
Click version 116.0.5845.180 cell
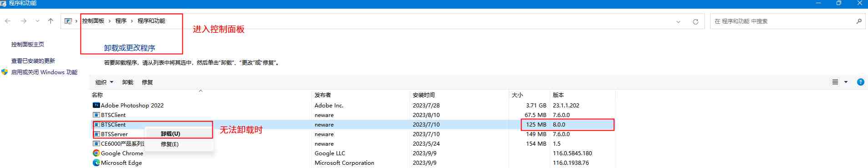pos(572,153)
